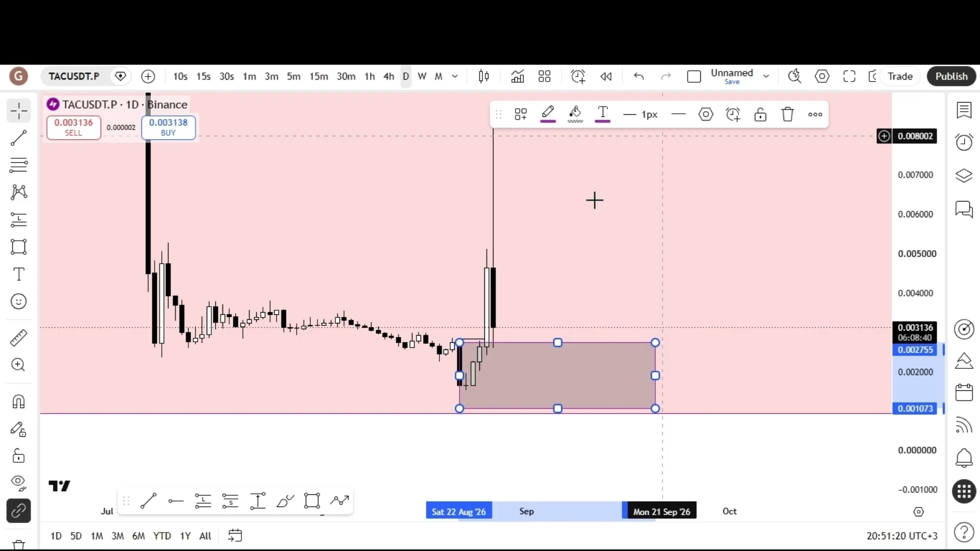Toggle stay in drawing mode
The image size is (980, 551).
19,429
